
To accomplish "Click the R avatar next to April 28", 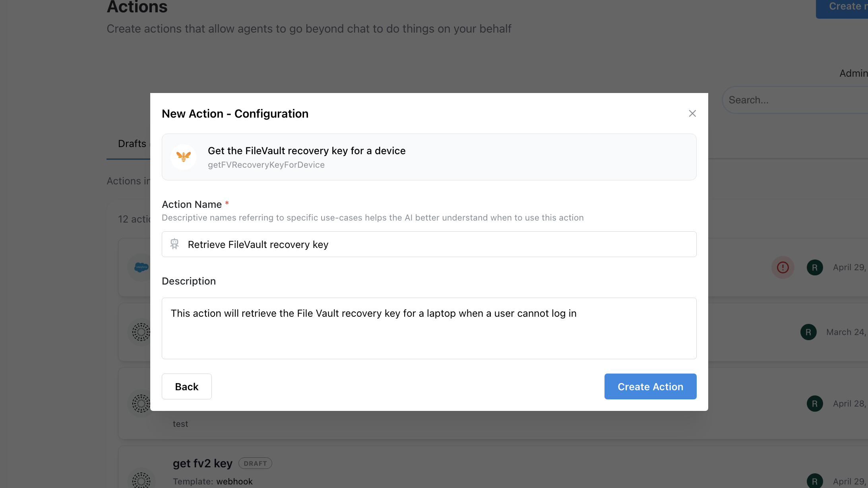I will coord(815,404).
